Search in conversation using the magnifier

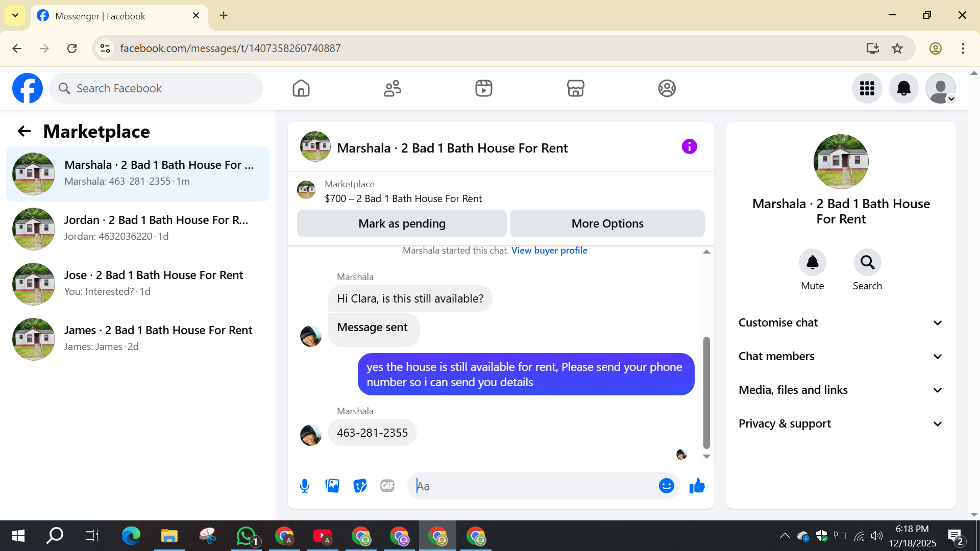click(x=868, y=262)
